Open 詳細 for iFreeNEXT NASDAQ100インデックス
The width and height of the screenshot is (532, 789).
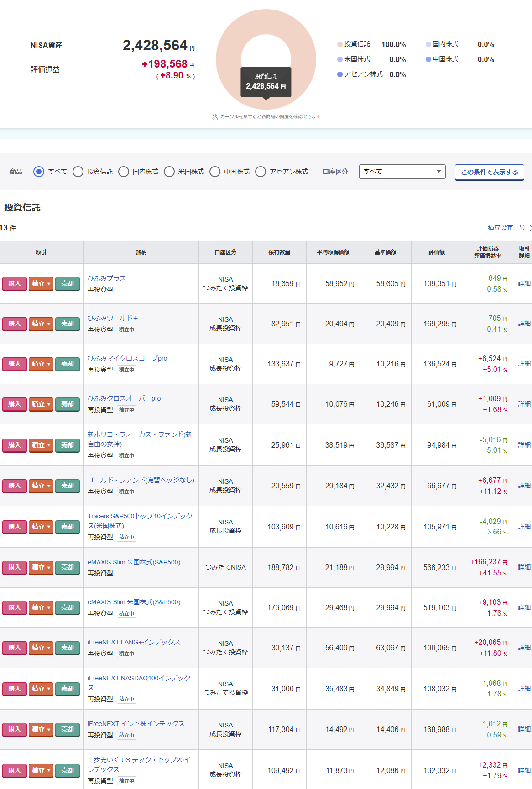click(x=524, y=689)
